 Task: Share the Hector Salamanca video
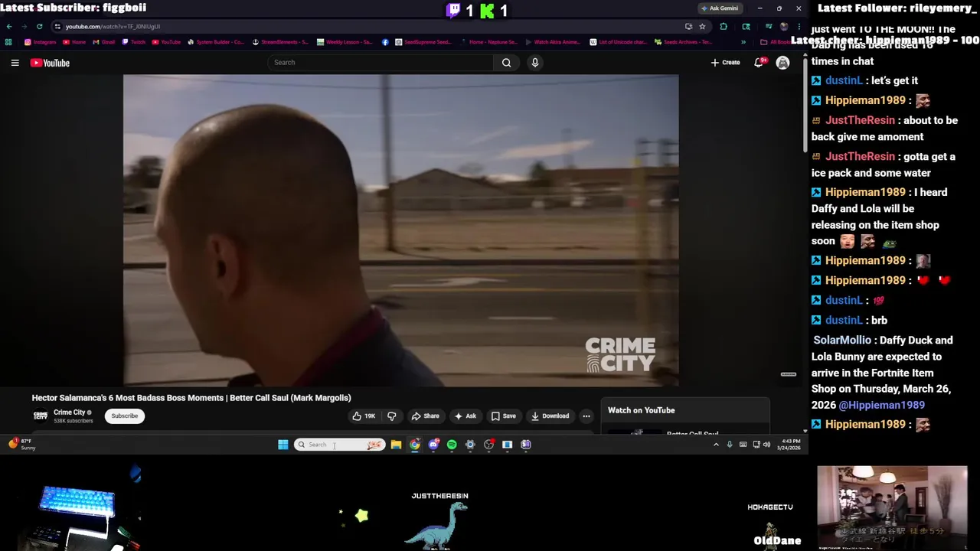425,416
